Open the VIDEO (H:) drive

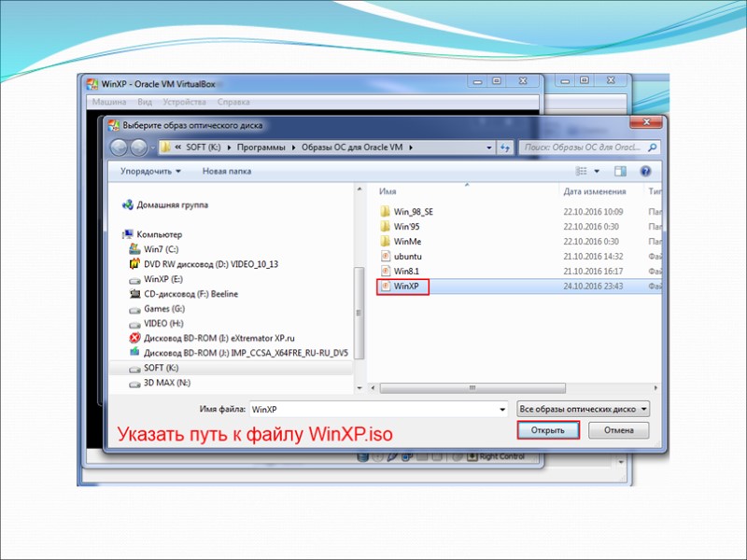pos(156,323)
